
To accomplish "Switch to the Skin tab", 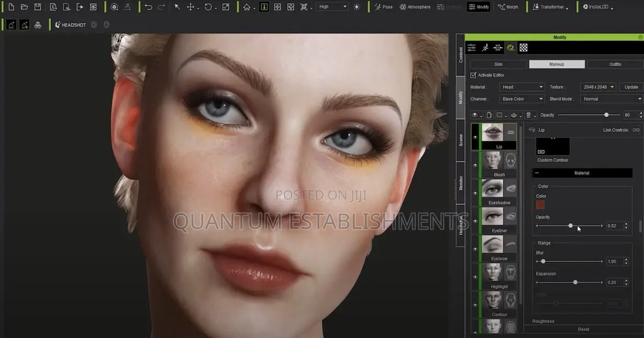I will tap(499, 64).
